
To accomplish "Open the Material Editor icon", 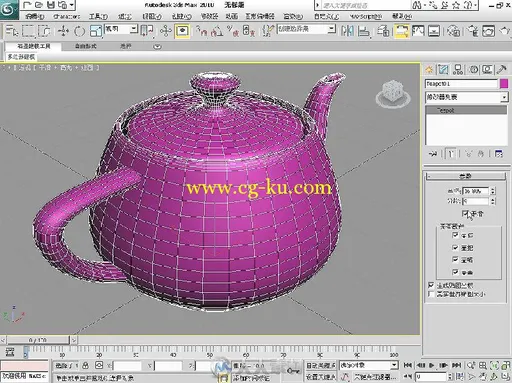I will [x=453, y=31].
